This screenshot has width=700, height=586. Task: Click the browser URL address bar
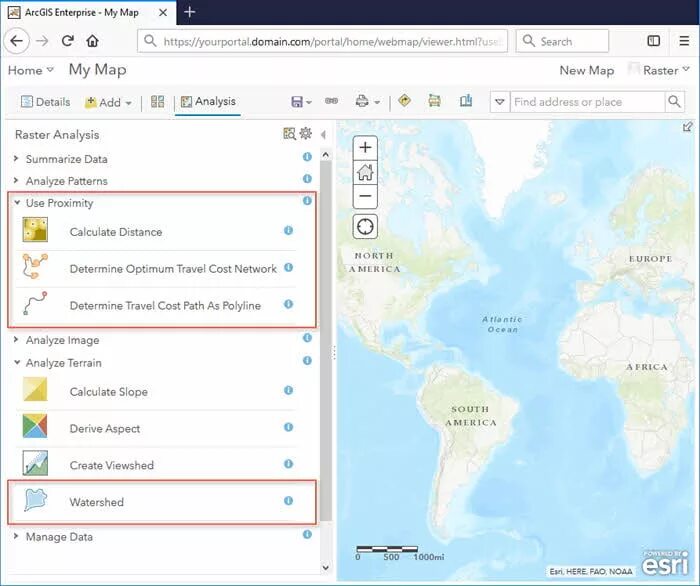(322, 41)
